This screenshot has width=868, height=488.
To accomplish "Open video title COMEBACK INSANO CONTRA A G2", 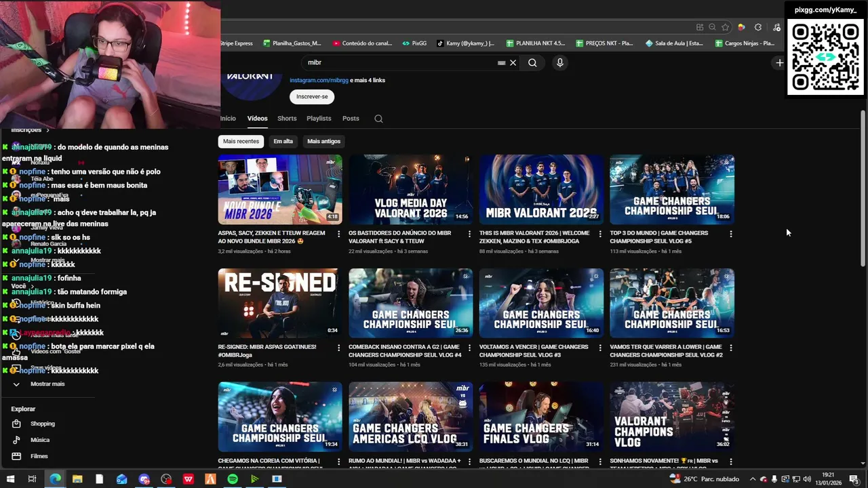I will point(405,350).
